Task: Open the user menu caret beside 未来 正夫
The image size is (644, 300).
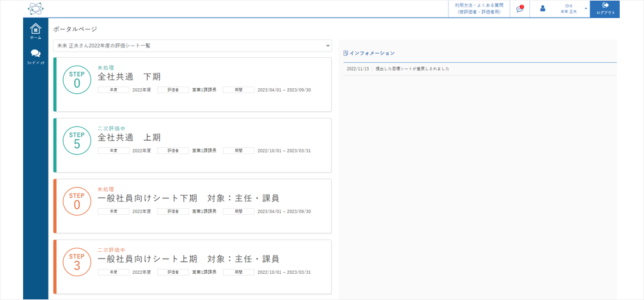Action: click(586, 9)
